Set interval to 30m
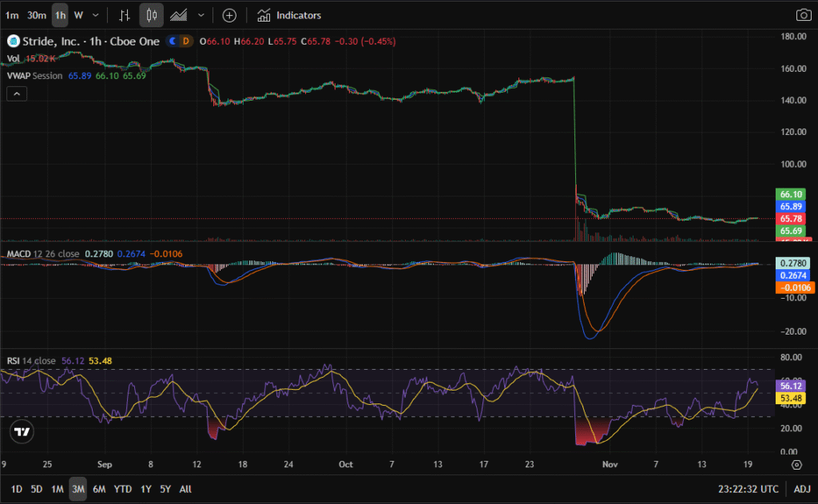The image size is (818, 504). (36, 15)
